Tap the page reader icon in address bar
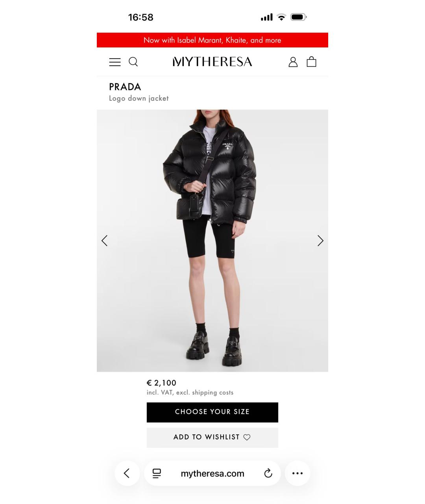This screenshot has height=504, width=425. coord(157,473)
